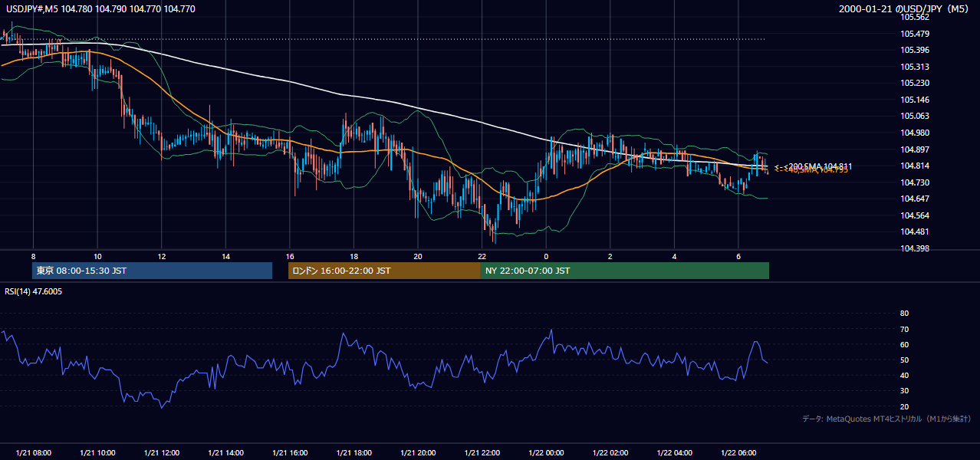Click the データ: MetaQuotes MT4ヒストリカル source note
This screenshot has width=980, height=460.
(x=886, y=419)
